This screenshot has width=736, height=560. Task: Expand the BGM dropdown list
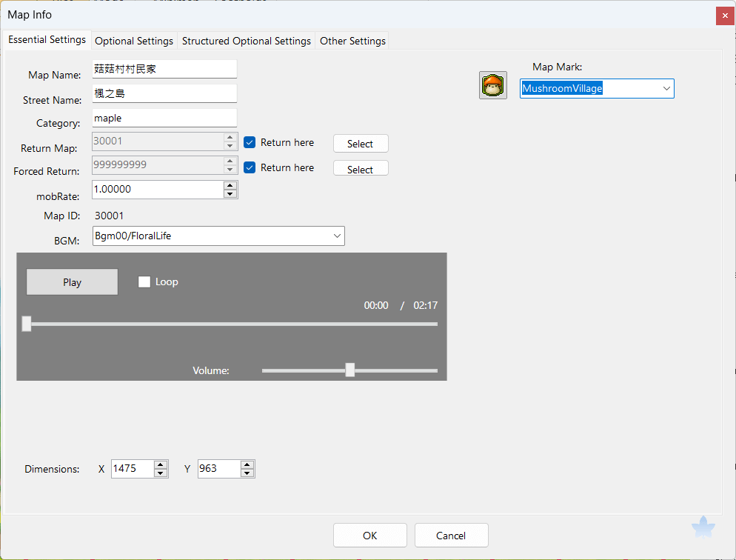(x=337, y=236)
